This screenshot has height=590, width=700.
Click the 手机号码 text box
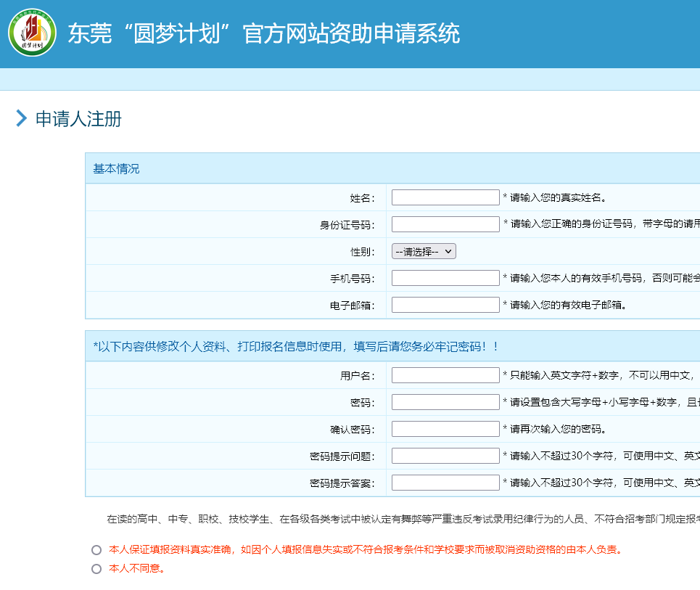point(445,278)
